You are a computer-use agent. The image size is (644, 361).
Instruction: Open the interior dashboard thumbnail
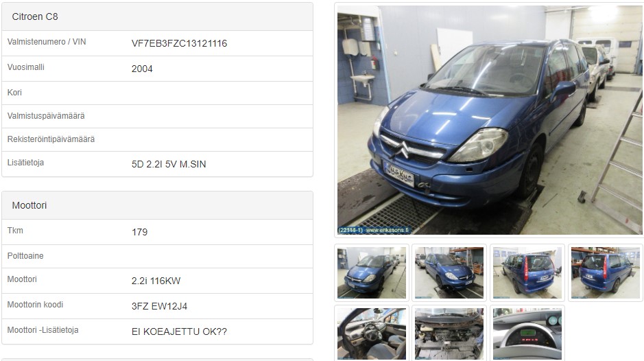point(372,334)
